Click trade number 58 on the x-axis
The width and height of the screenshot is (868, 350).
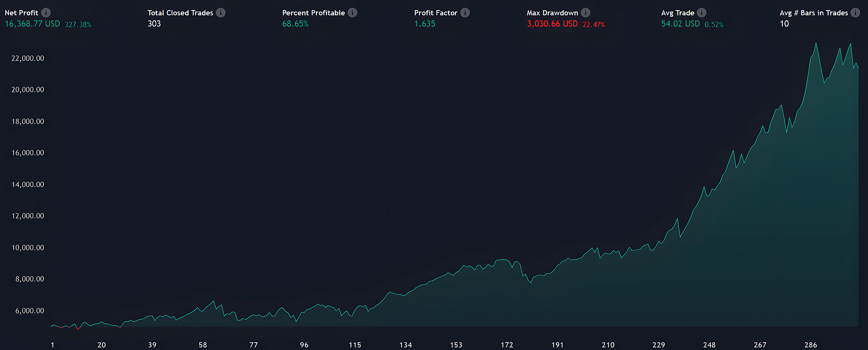coord(203,345)
